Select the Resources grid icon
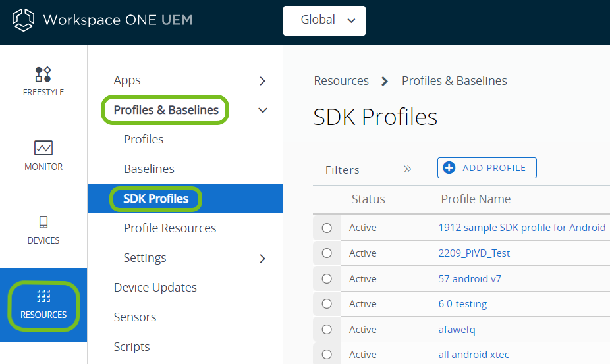The image size is (610, 364). (x=43, y=296)
